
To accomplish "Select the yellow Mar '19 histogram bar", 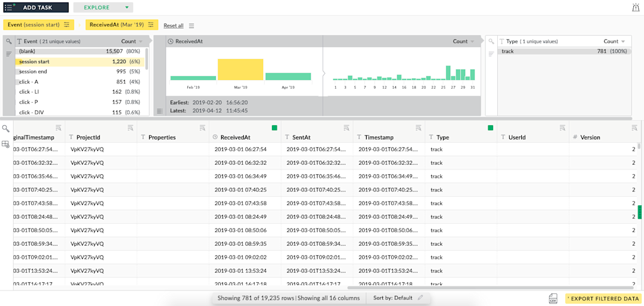I will (240, 69).
